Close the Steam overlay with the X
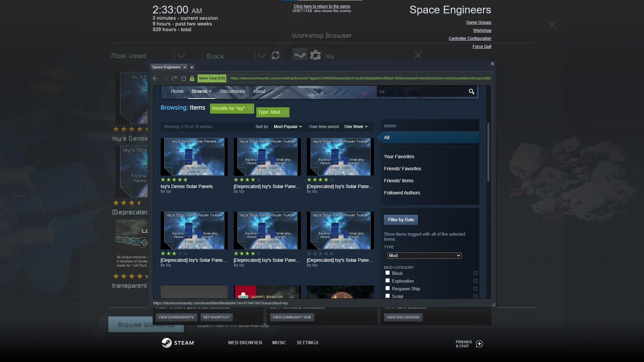644x362 pixels. [552, 24]
